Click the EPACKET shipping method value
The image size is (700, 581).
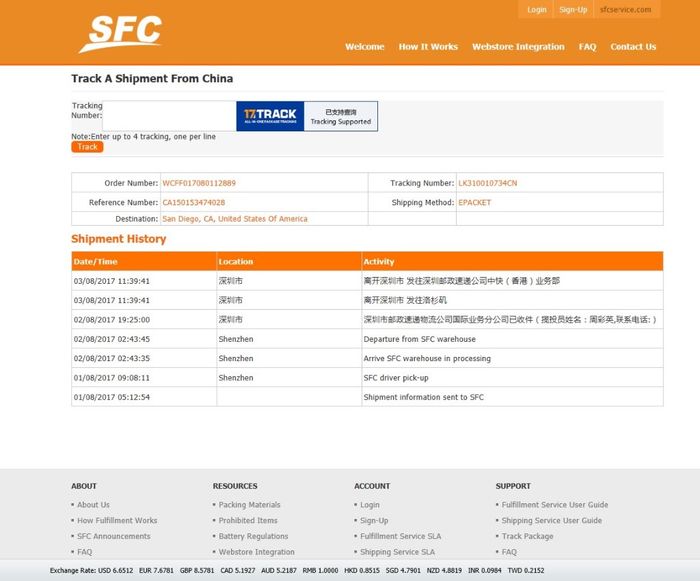[474, 202]
